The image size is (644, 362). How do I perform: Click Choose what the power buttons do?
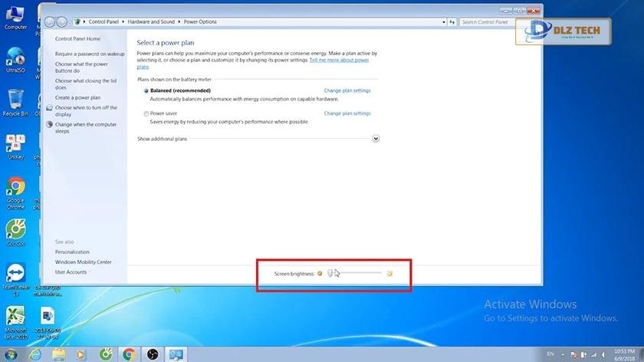[81, 67]
